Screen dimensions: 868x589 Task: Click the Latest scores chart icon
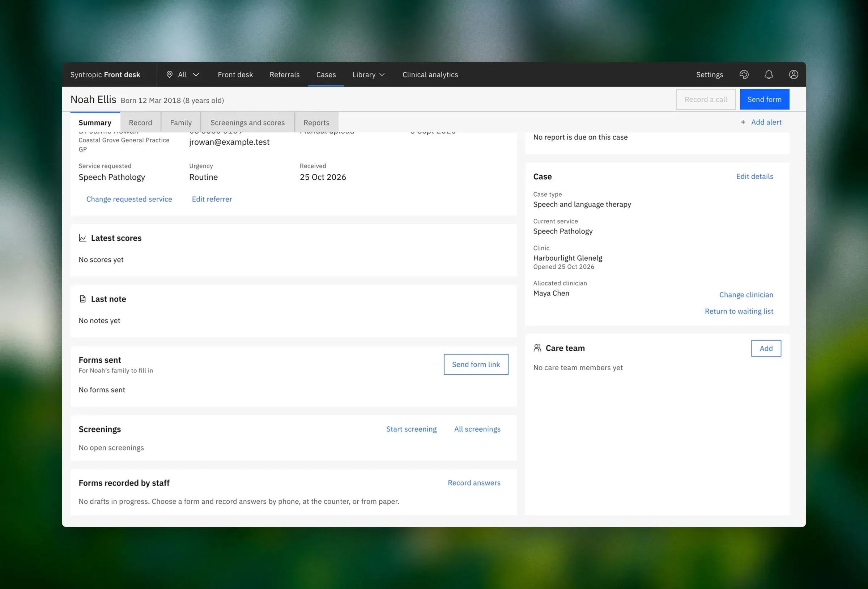pos(82,238)
